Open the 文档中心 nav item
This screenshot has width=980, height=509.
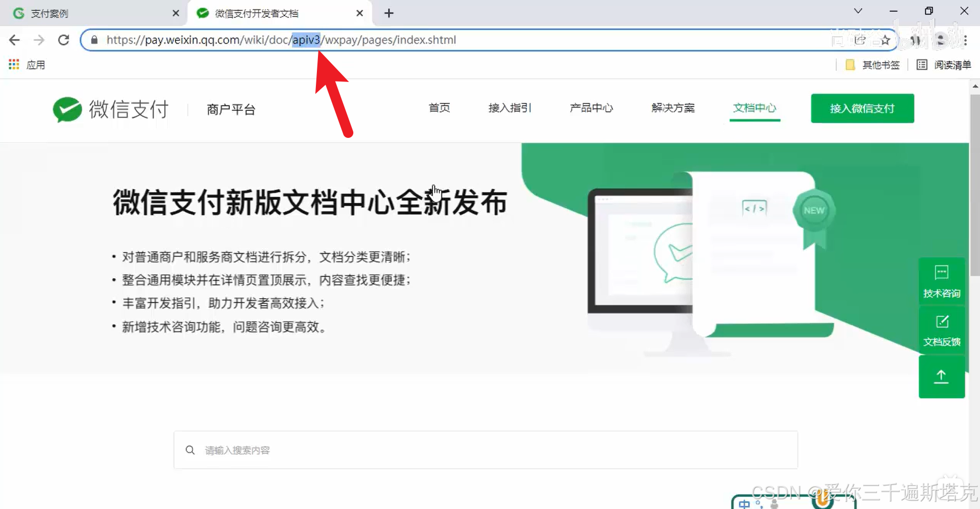(754, 108)
